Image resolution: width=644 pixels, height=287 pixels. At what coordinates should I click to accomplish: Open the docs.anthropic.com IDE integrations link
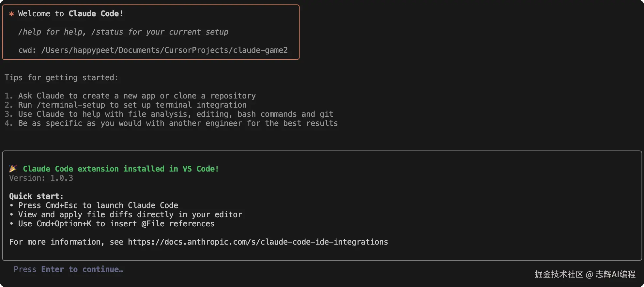point(258,242)
